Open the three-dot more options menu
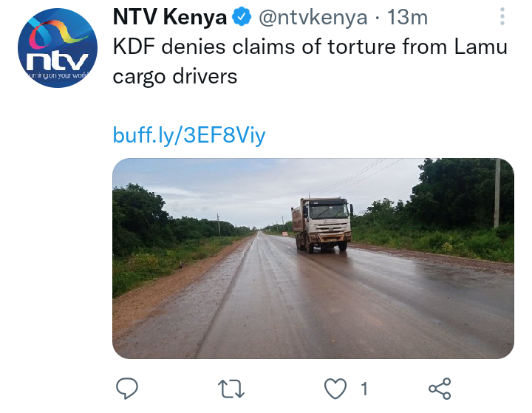This screenshot has width=532, height=413. click(502, 16)
